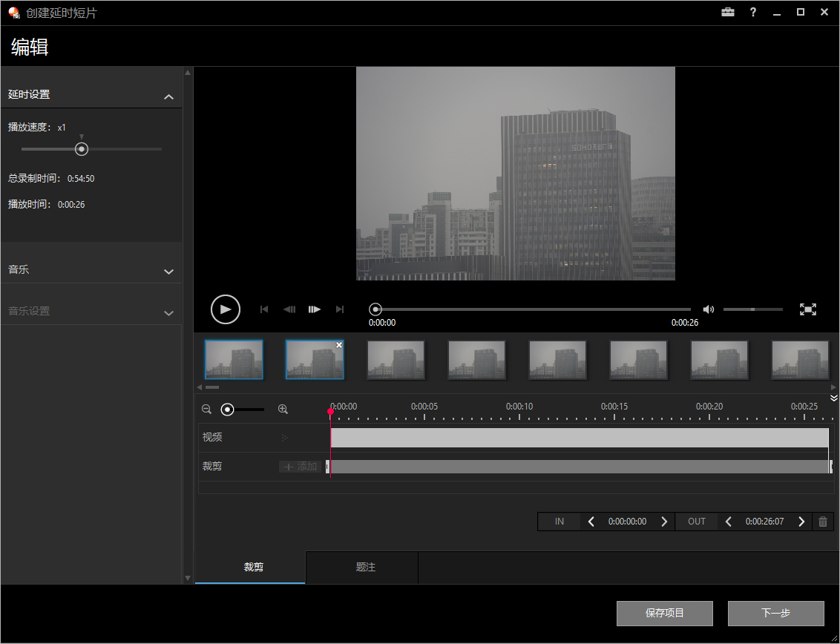
Task: Collapse the 延时设置 section
Action: [x=168, y=96]
